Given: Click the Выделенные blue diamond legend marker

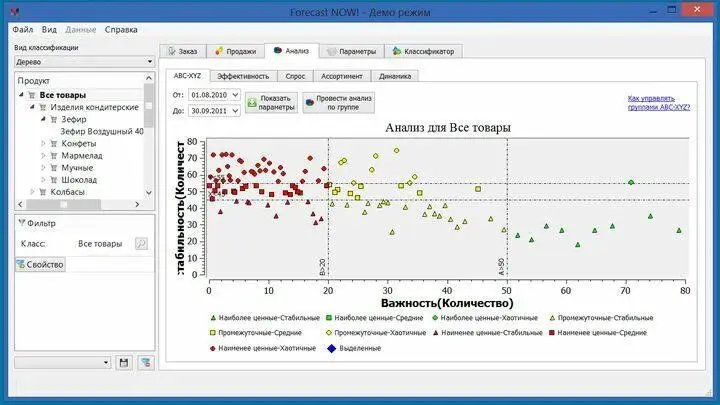Looking at the screenshot, I should 332,349.
